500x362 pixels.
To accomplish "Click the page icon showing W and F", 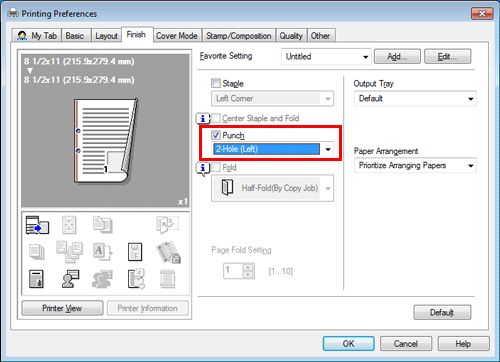I will 135,252.
